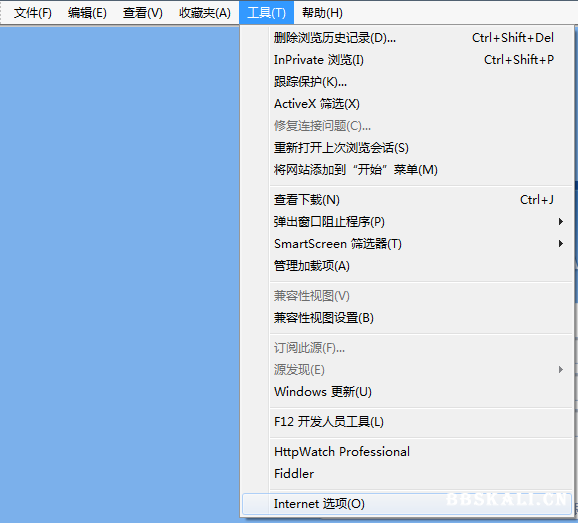This screenshot has height=523, width=578.
Task: Click 重新打开上次浏览会话(S)
Action: tap(407, 148)
